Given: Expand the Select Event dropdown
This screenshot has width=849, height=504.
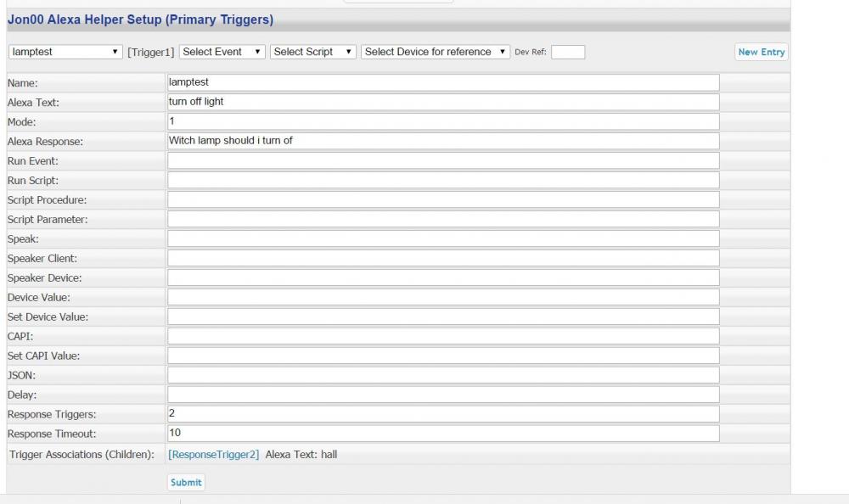Looking at the screenshot, I should pos(222,52).
